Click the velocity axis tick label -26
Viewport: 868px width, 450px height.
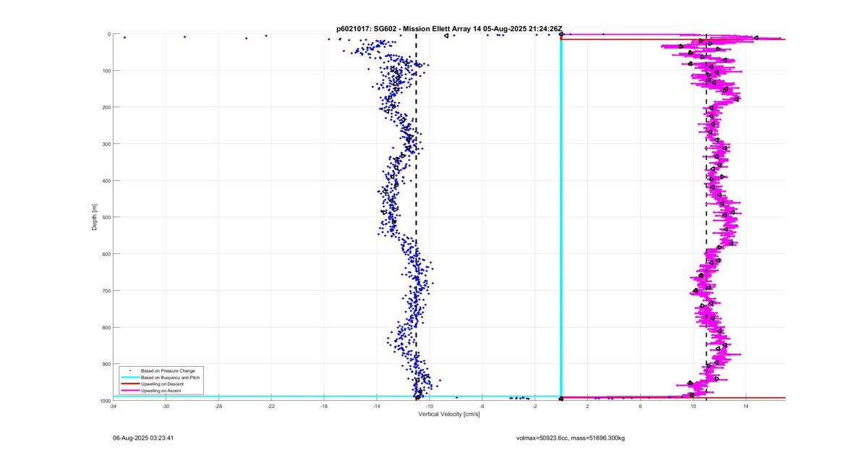(x=218, y=407)
